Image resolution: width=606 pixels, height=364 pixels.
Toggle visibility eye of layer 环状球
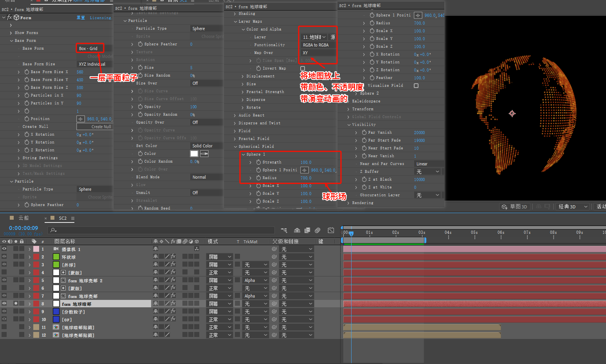(x=4, y=257)
